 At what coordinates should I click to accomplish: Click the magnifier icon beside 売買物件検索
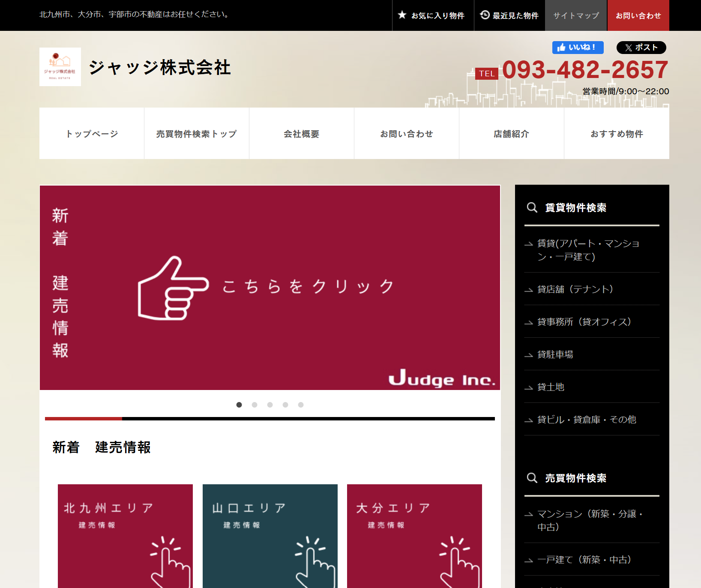click(532, 478)
